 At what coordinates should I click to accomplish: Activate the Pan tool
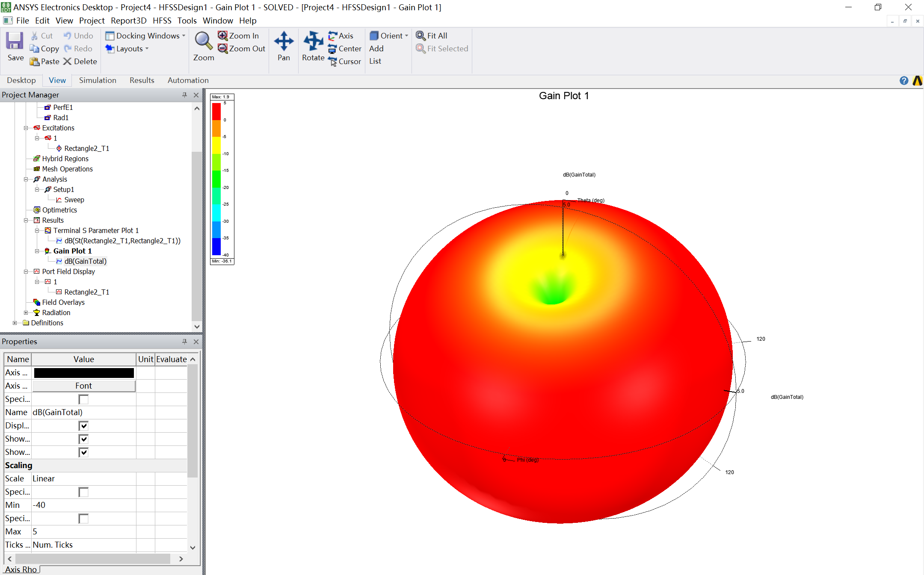284,41
